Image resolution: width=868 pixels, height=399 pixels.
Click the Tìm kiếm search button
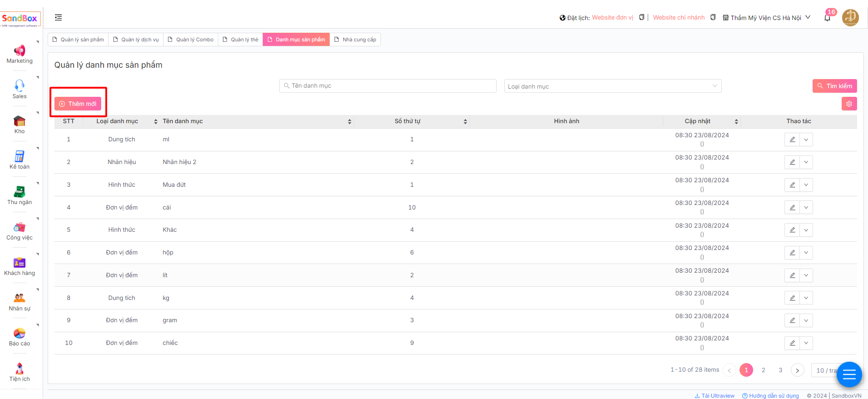coord(834,86)
